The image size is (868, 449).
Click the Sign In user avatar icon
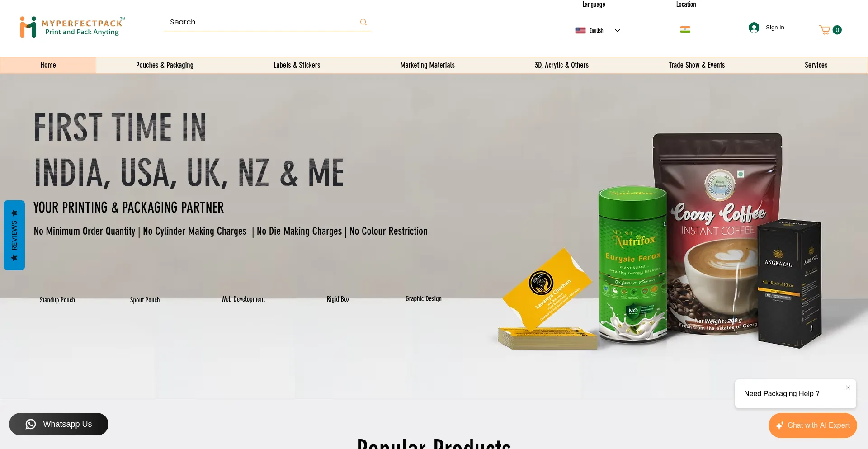pos(754,28)
